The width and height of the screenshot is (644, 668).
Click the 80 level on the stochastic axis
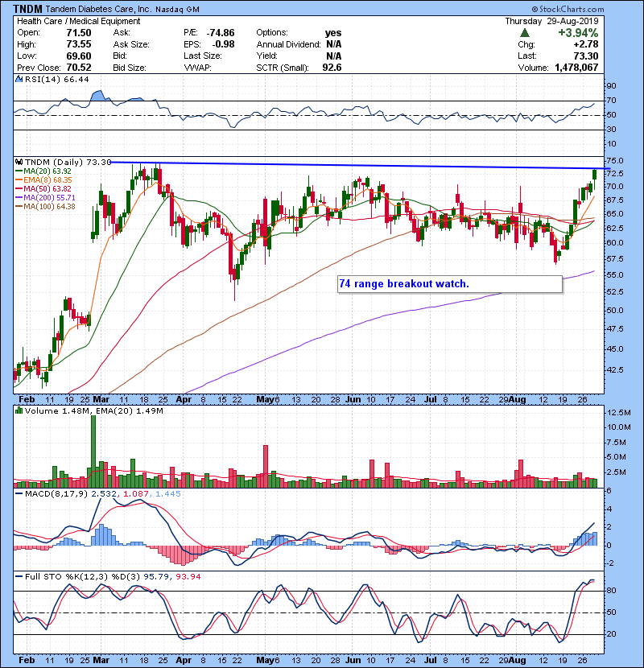coord(612,591)
